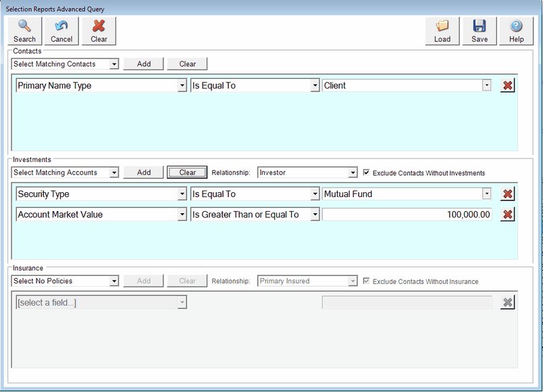Click the Search icon to run query
543x392 pixels.
(24, 30)
